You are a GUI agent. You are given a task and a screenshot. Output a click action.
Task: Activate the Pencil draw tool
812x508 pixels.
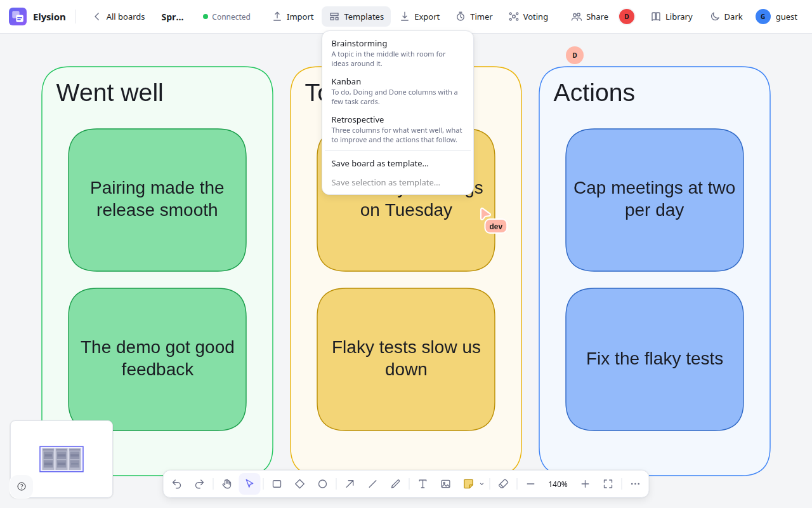395,484
